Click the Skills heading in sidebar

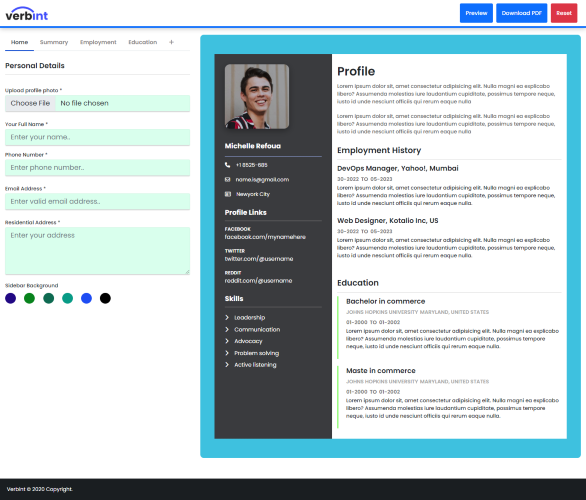coord(234,299)
